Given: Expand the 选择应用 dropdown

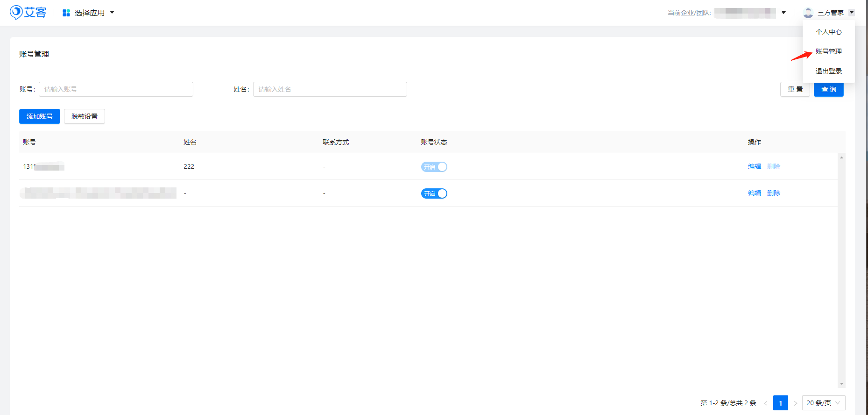Looking at the screenshot, I should (112, 12).
